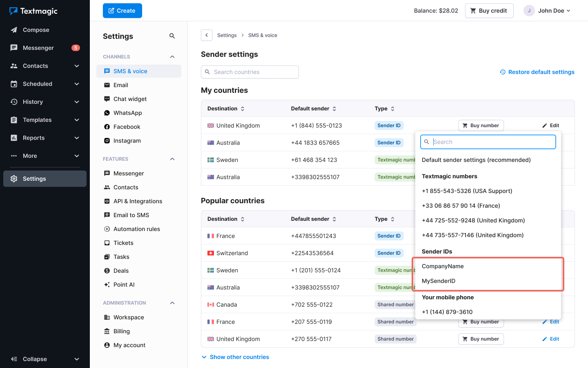Open Instagram channel settings

pos(127,141)
